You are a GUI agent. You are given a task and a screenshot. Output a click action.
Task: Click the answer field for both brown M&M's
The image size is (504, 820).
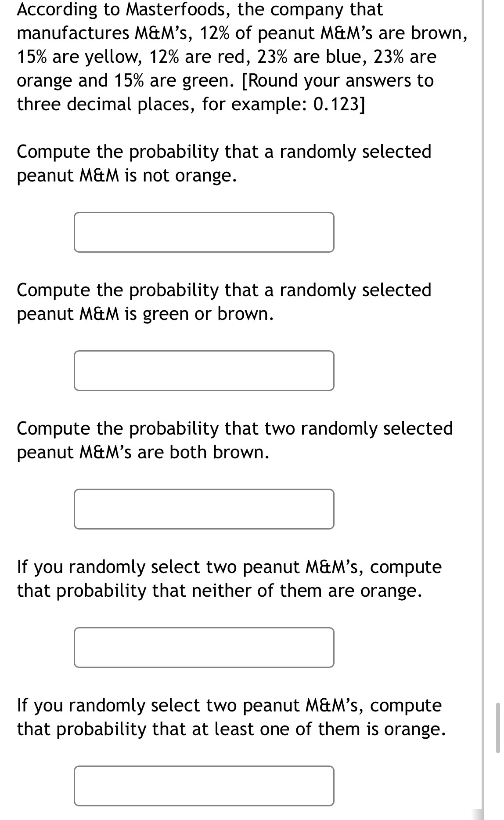click(204, 509)
